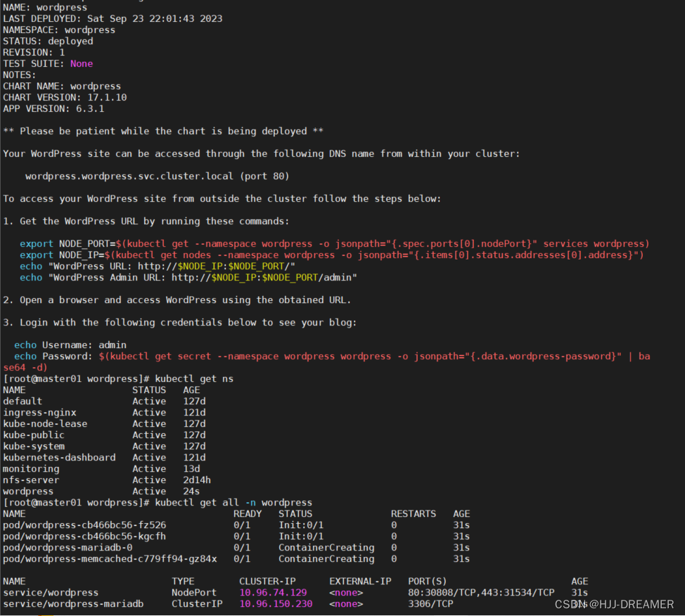The image size is (685, 616).
Task: Click pod 'wordpress-memcached-c779ff94-gz84x' name
Action: point(110,559)
